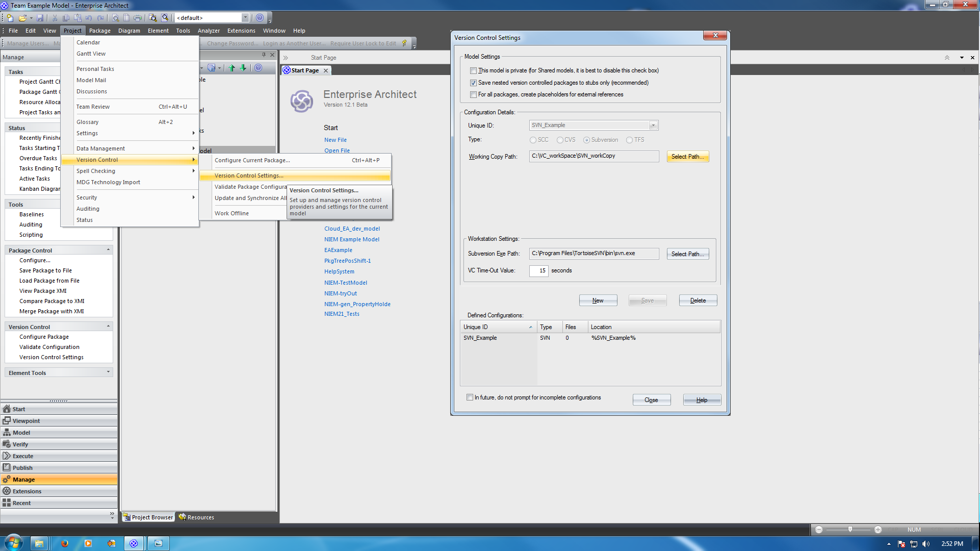
Task: Collapse the Package Control section
Action: [108, 250]
